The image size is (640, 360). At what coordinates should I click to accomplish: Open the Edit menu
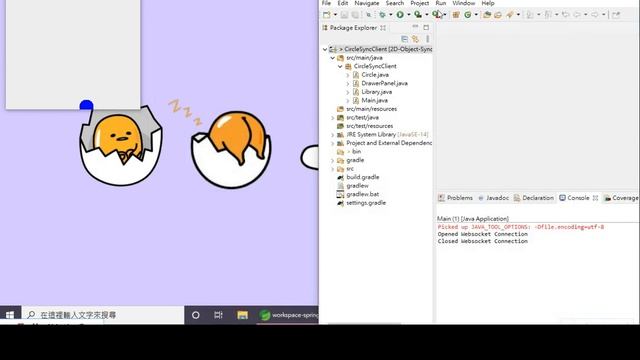343,3
